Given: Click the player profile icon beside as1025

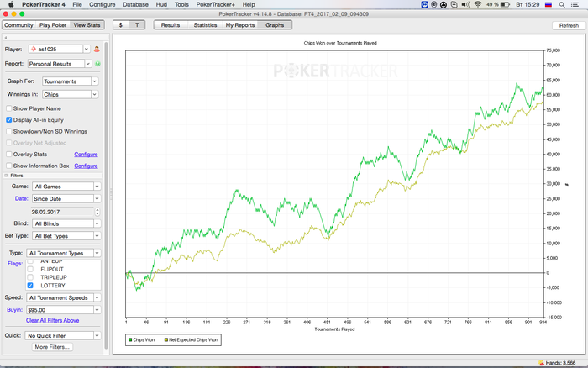Looking at the screenshot, I should 97,49.
